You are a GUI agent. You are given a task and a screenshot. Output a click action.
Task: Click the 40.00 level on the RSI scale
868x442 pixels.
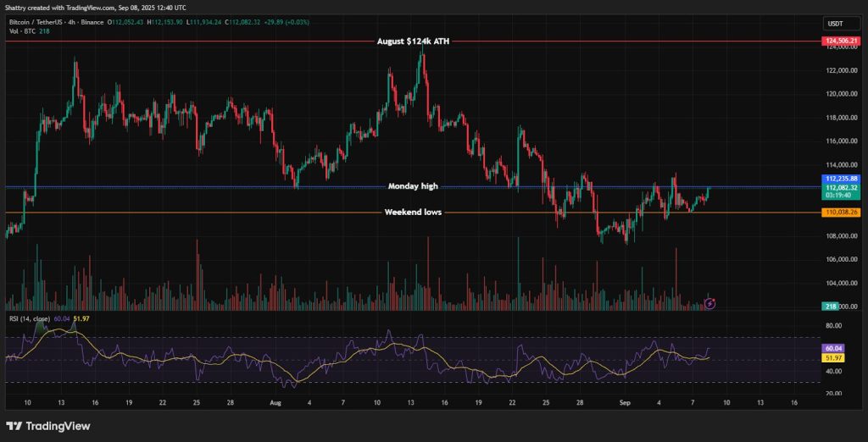[832, 371]
